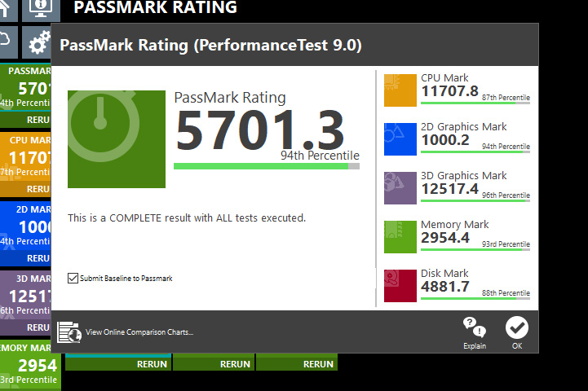Click the red Disk Mark icon
The width and height of the screenshot is (588, 391).
[400, 286]
